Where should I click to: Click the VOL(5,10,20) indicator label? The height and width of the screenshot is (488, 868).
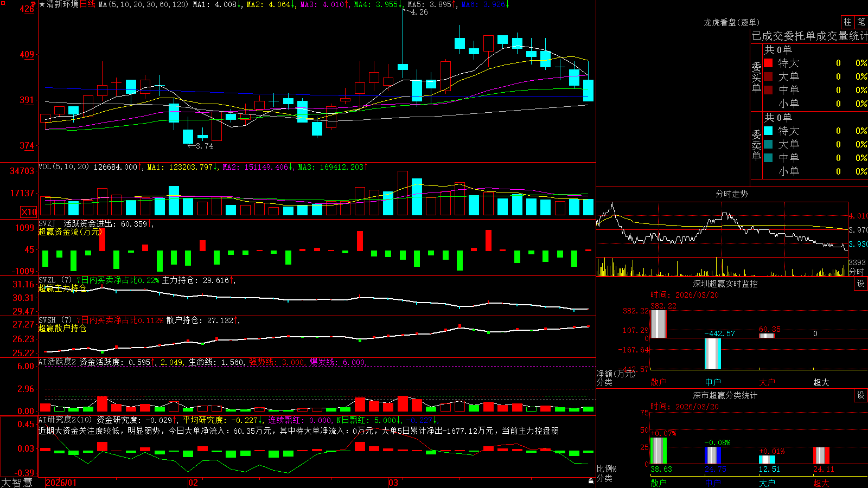63,167
